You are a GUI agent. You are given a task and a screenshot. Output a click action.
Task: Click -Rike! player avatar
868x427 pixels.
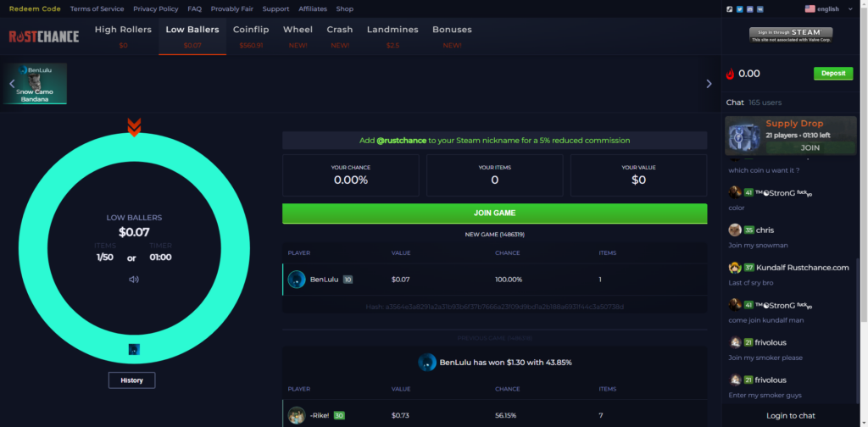[x=297, y=415]
